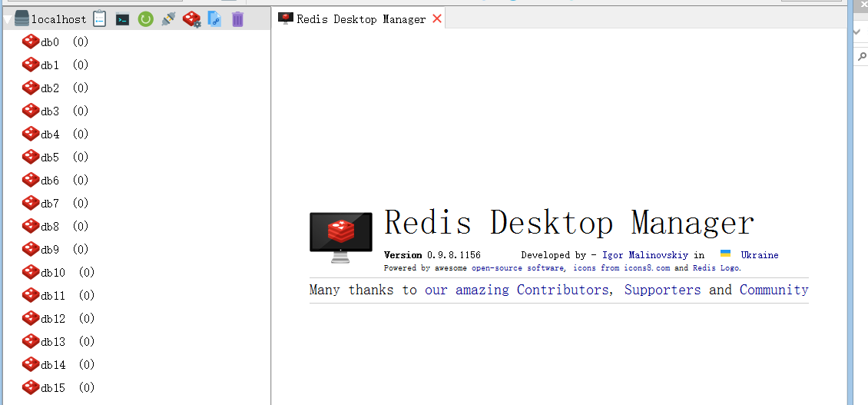Duplicate the localhost connection
The image size is (868, 405).
pos(214,19)
